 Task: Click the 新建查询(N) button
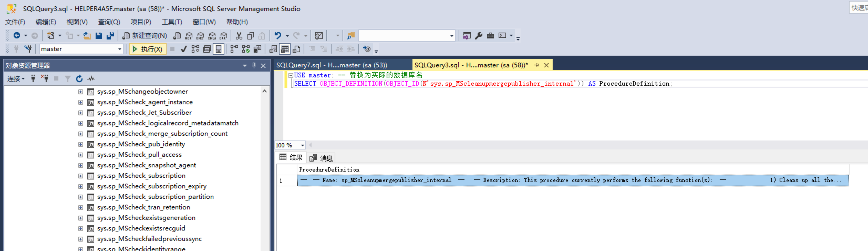[145, 36]
